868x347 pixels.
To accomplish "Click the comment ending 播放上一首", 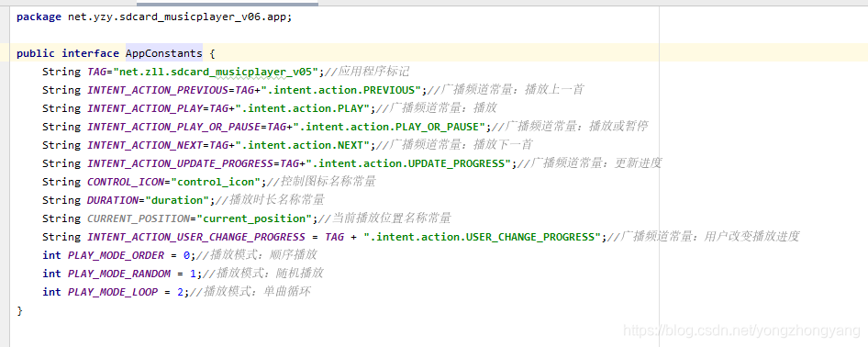I will (x=506, y=90).
